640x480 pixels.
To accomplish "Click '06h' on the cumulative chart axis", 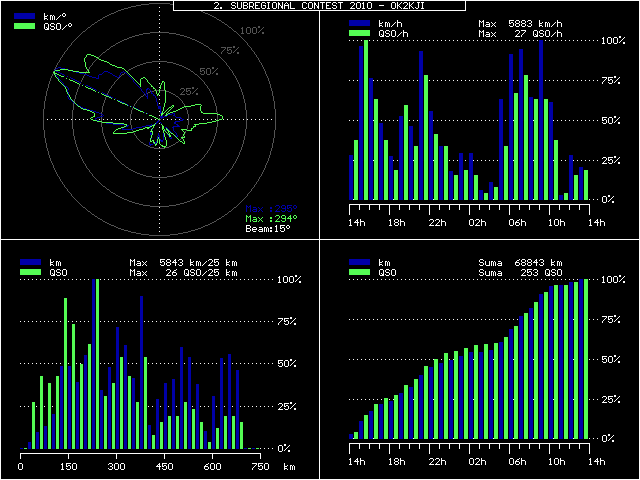I will pos(517,462).
